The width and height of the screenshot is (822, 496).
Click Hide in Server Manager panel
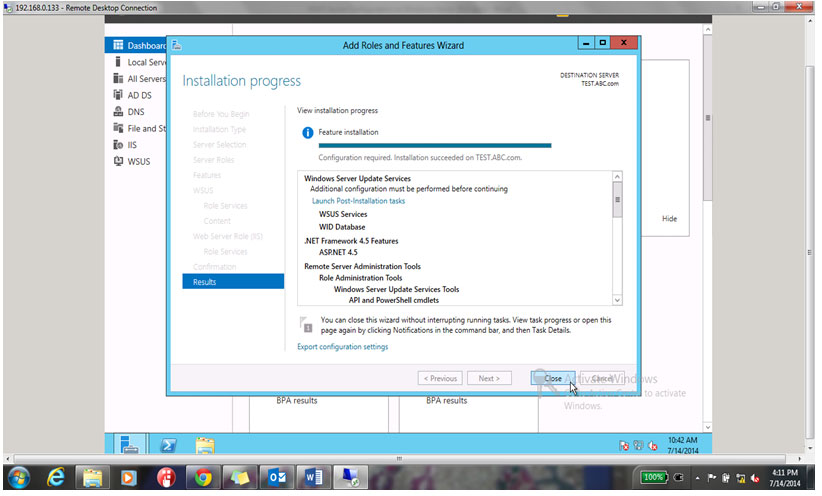pyautogui.click(x=669, y=219)
